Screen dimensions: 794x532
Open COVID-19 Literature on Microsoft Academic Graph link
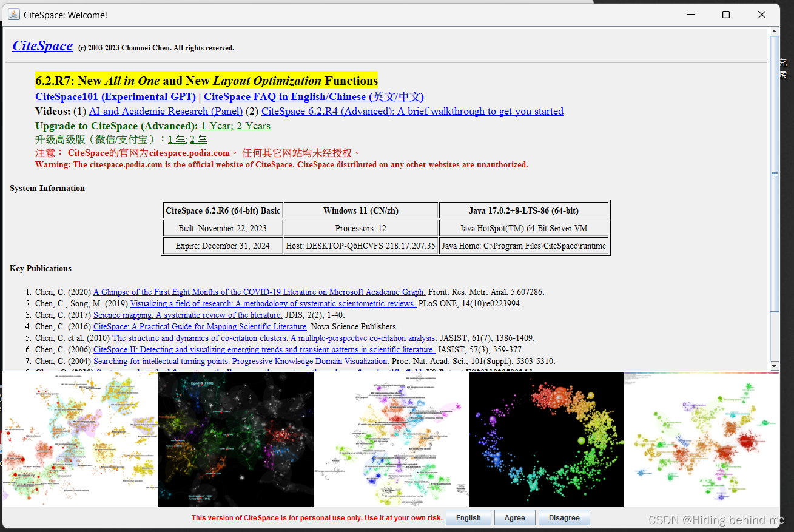[x=260, y=292]
